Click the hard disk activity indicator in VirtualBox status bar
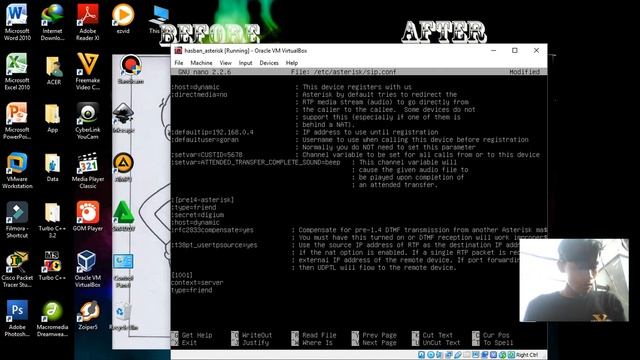 tap(422, 355)
